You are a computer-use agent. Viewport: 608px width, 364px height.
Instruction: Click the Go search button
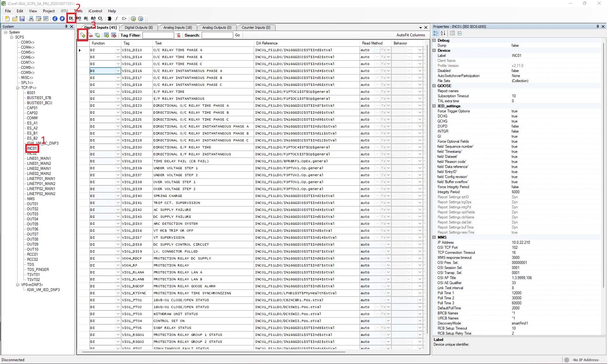(237, 35)
